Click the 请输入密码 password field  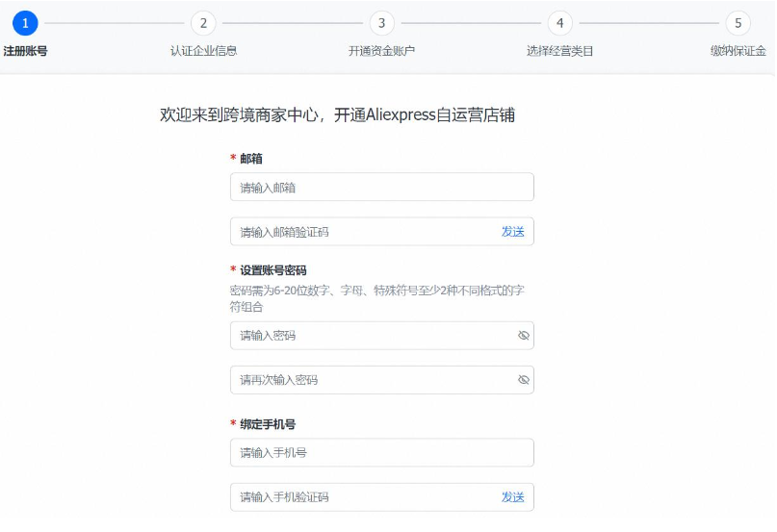pos(371,336)
